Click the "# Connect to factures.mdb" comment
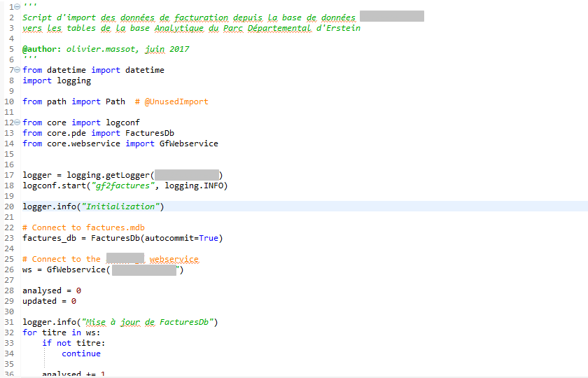Screen dimensions: 588x378 (83, 227)
